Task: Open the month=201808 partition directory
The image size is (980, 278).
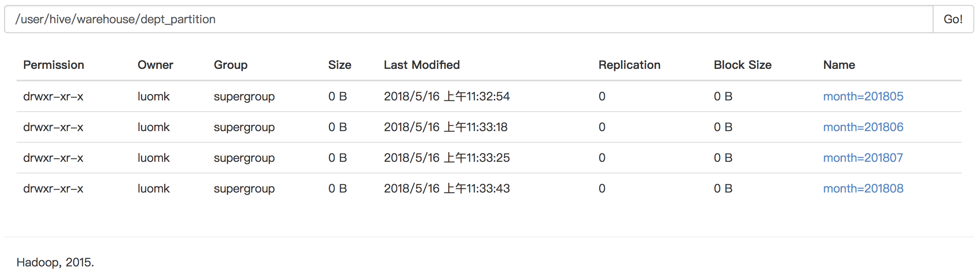Action: pos(864,188)
